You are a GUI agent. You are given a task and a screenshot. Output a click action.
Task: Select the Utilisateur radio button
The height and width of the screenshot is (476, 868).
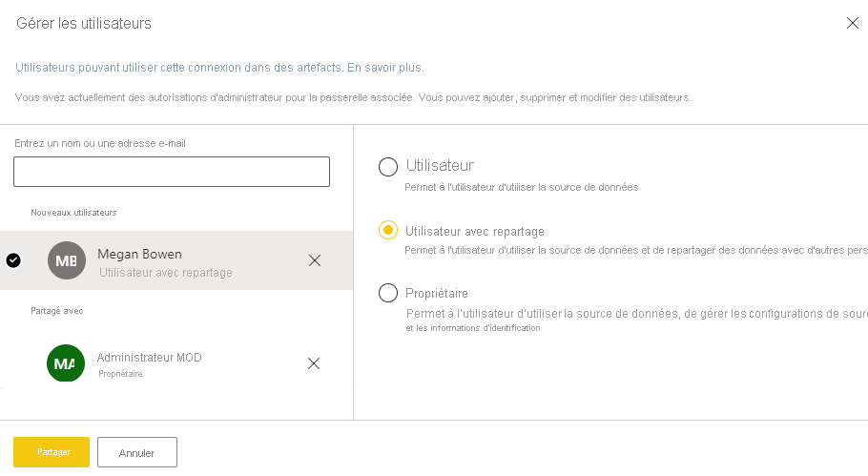pos(388,167)
